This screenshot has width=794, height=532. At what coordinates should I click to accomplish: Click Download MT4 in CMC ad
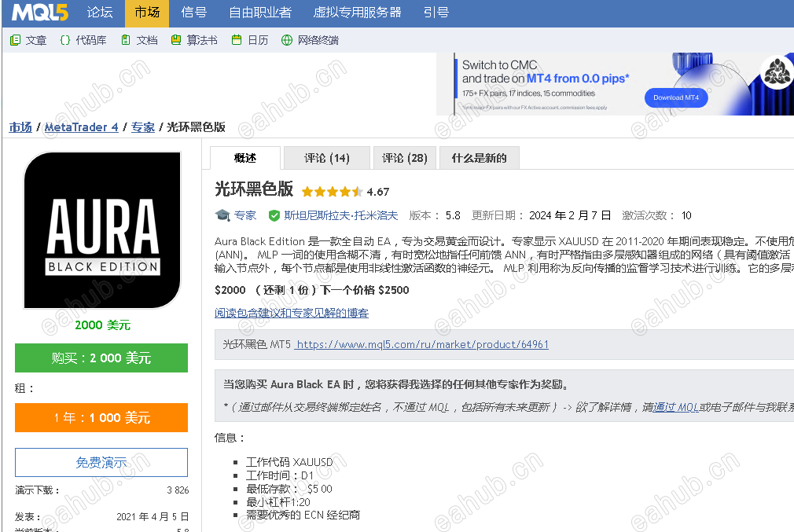676,97
